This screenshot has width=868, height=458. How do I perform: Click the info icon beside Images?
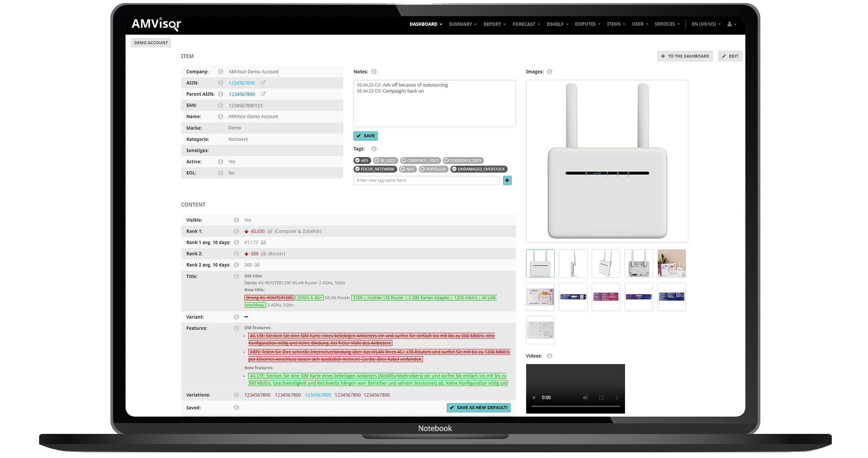[549, 72]
